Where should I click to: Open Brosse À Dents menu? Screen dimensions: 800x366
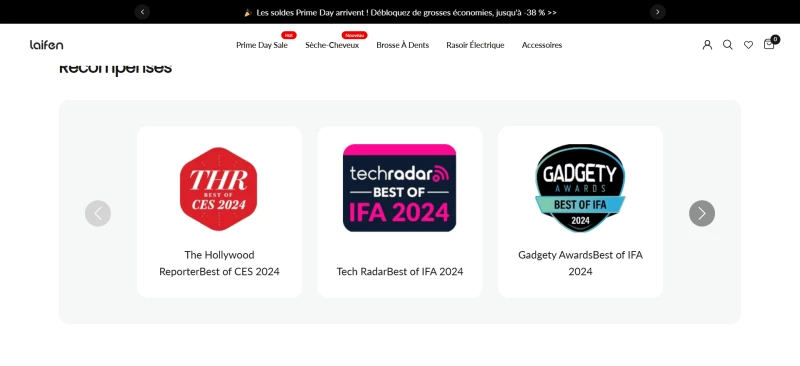tap(403, 45)
